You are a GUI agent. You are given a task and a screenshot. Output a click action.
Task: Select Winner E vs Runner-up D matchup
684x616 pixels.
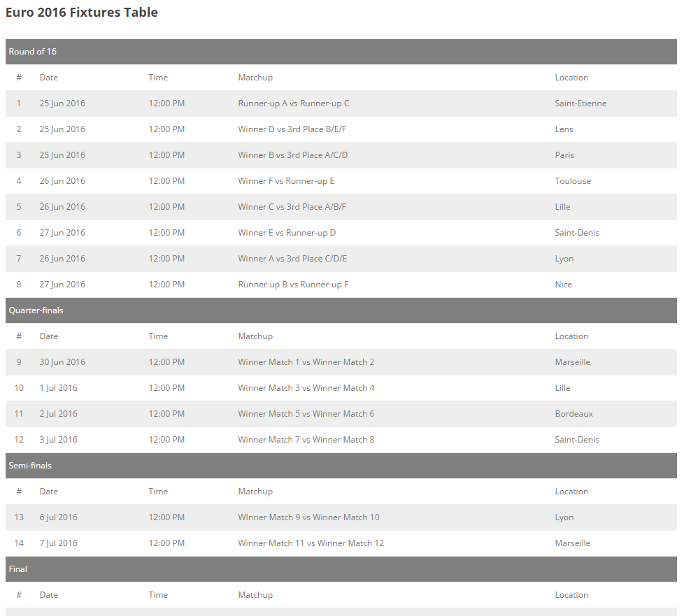[x=287, y=233]
